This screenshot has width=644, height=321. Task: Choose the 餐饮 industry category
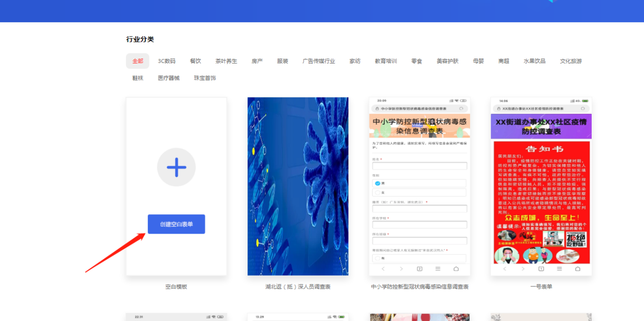(195, 61)
